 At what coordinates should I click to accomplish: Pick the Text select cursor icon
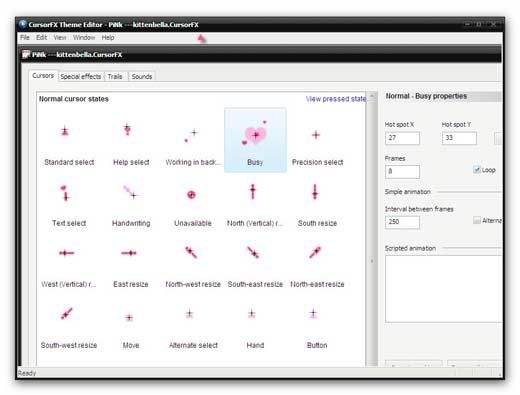65,193
